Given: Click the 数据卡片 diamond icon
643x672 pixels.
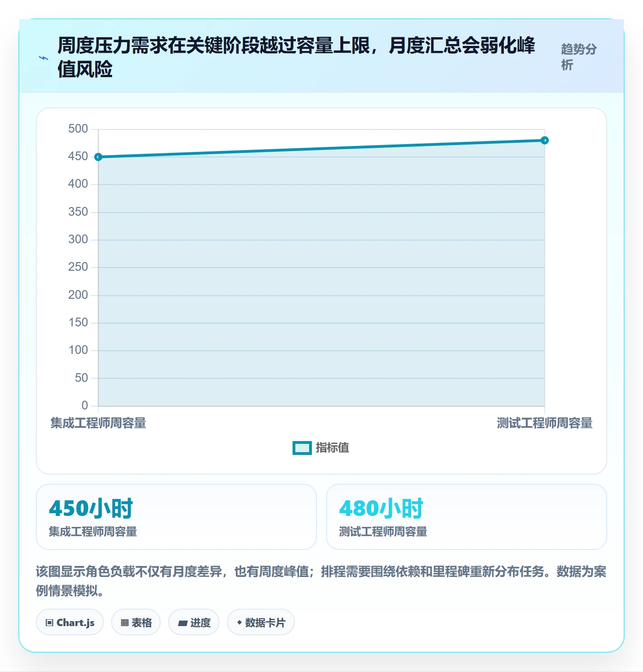Looking at the screenshot, I should tap(239, 622).
